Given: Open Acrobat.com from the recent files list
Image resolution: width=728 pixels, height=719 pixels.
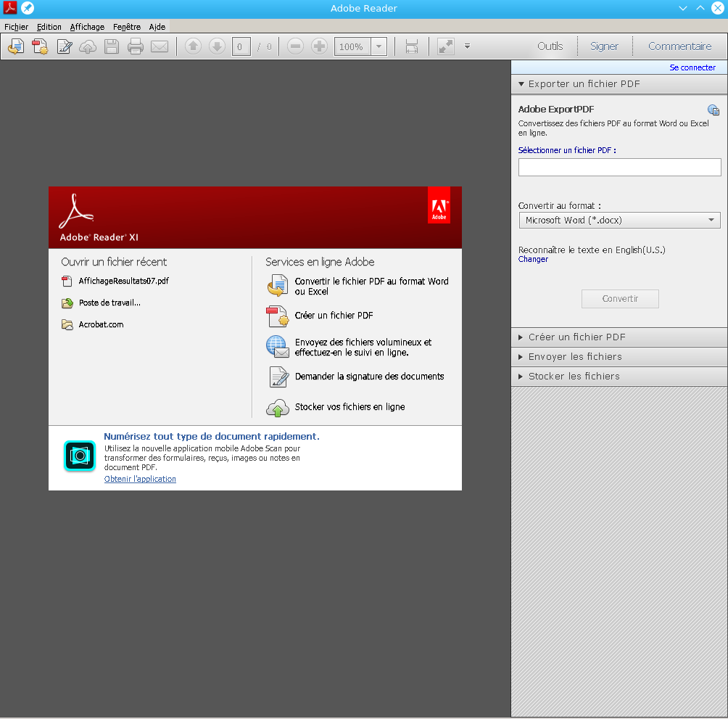Looking at the screenshot, I should tap(101, 324).
